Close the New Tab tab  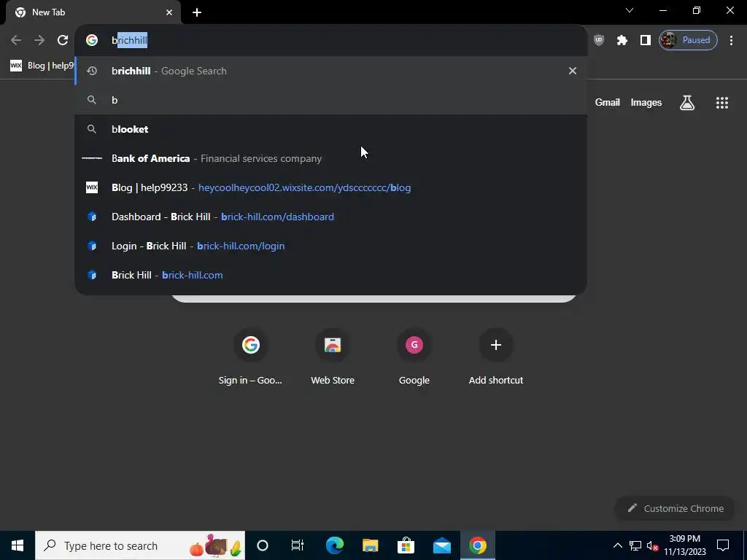(x=169, y=12)
